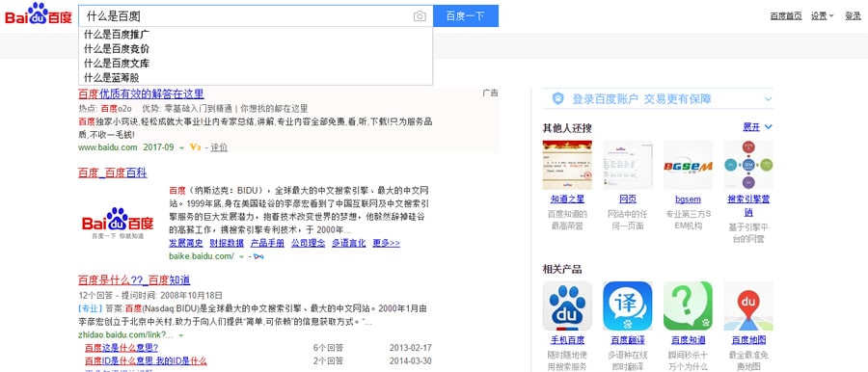Click 登录 link in header
This screenshot has height=372, width=868.
click(x=853, y=16)
